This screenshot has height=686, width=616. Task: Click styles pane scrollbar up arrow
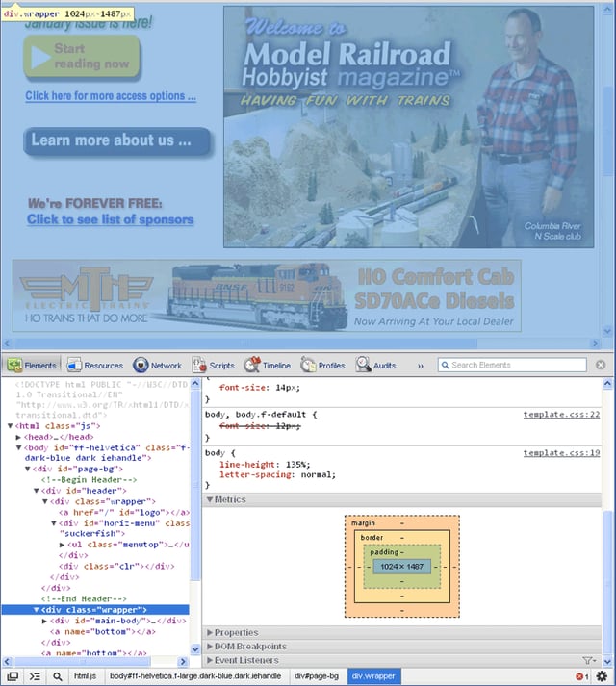coord(607,383)
